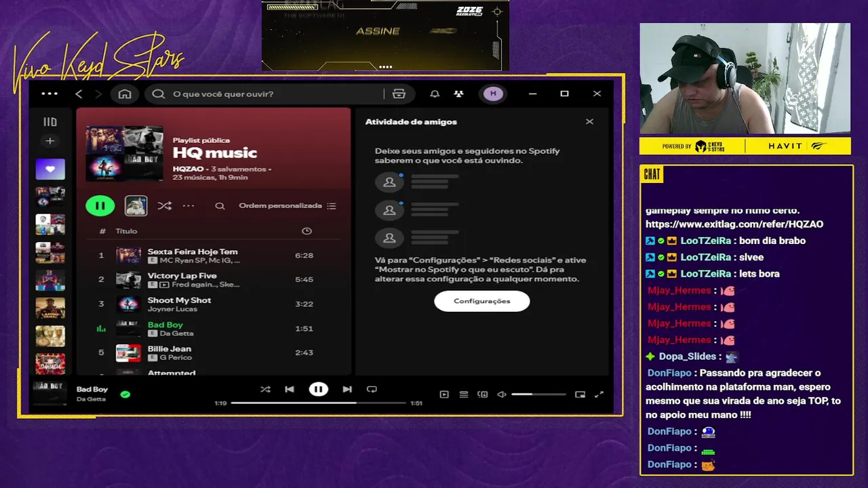Click the Título column header

coord(126,231)
